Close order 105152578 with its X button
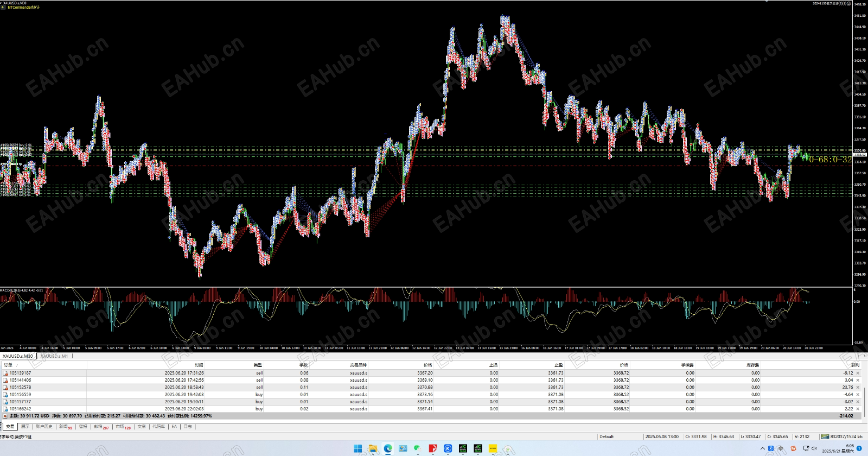 point(858,387)
